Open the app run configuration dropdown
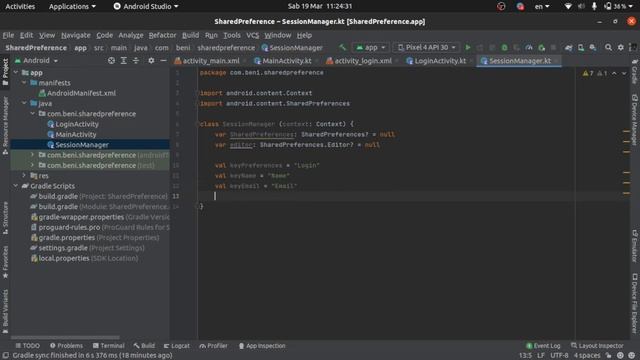 [x=371, y=48]
